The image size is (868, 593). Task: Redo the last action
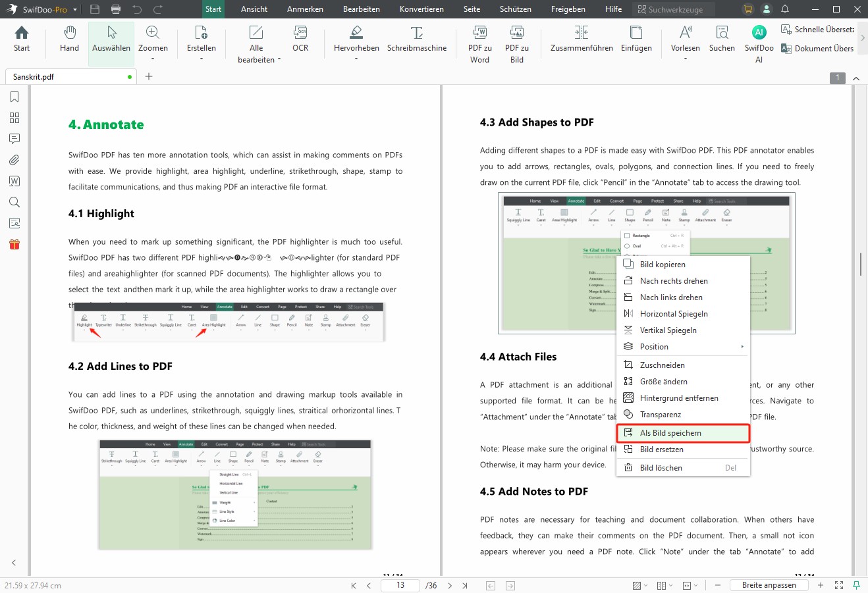pos(158,9)
